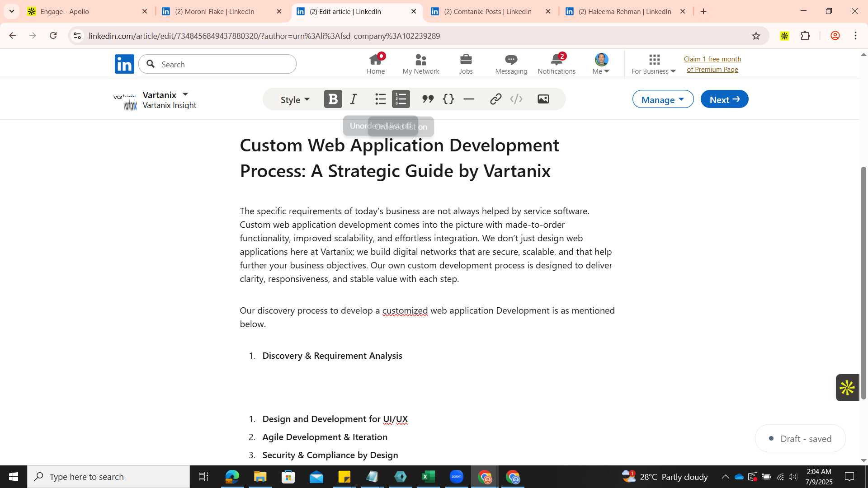Open the Windows Start menu
The width and height of the screenshot is (868, 488).
coord(14,477)
